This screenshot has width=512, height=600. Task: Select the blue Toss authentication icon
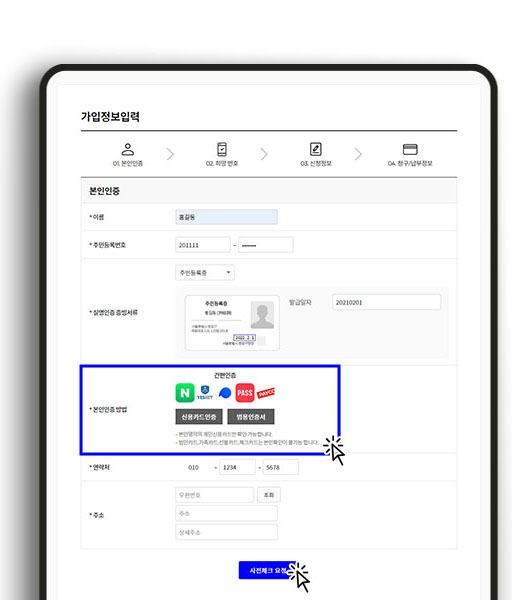[x=225, y=393]
